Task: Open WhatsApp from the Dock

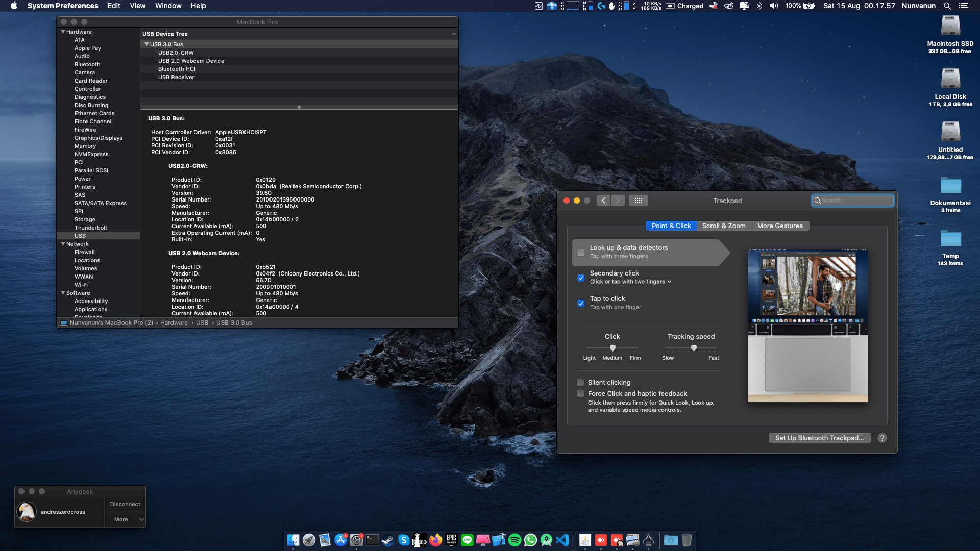Action: (x=530, y=540)
